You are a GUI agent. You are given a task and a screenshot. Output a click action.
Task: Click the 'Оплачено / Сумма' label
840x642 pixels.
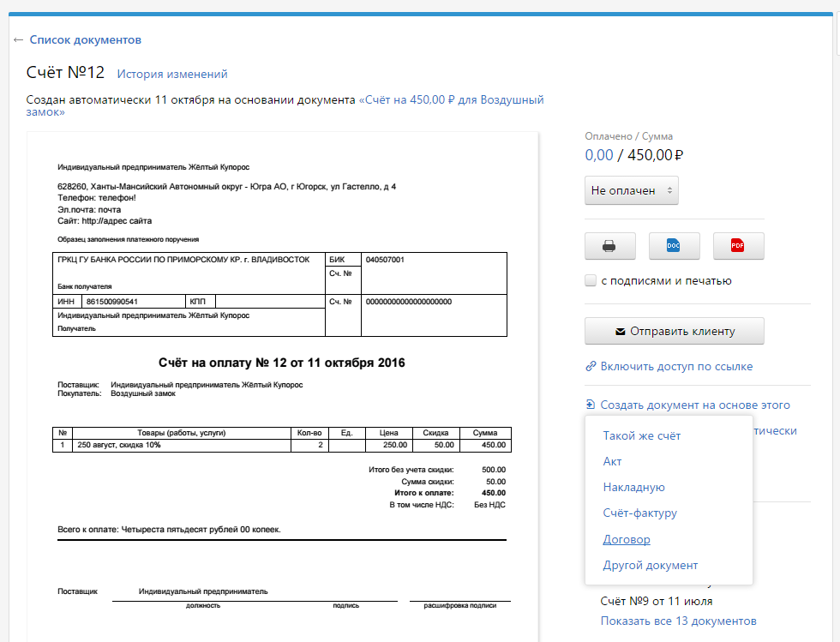[x=629, y=136]
